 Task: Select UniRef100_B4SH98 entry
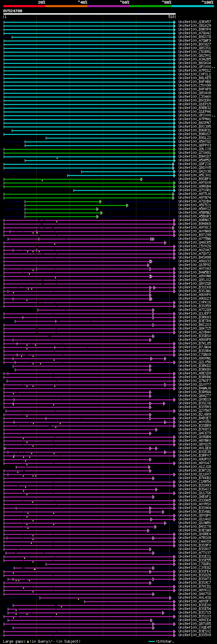195,258
